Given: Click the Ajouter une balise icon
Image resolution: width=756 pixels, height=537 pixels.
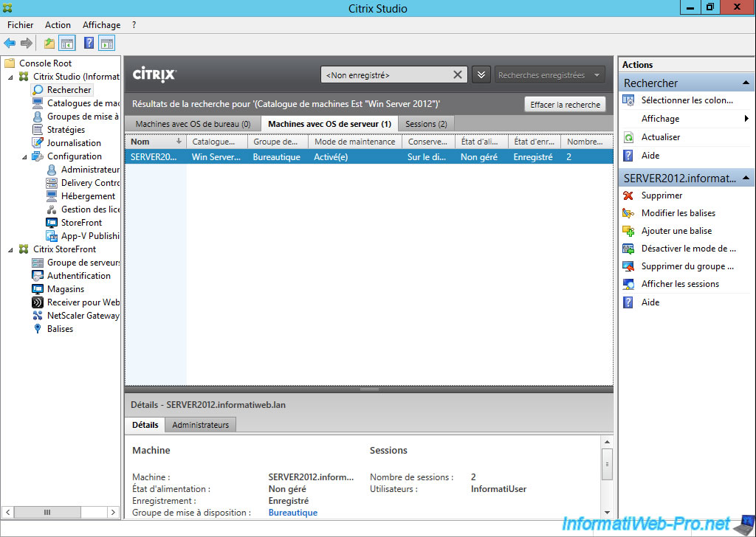Looking at the screenshot, I should coord(628,231).
